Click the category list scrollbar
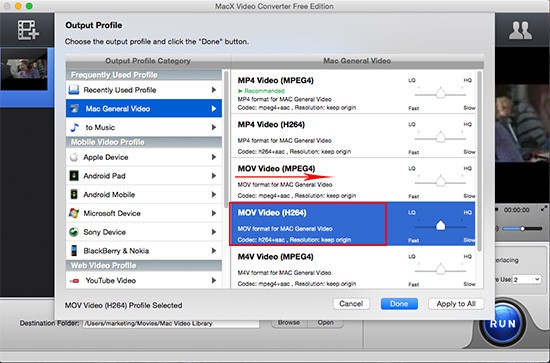The height and width of the screenshot is (363, 550). click(x=226, y=139)
